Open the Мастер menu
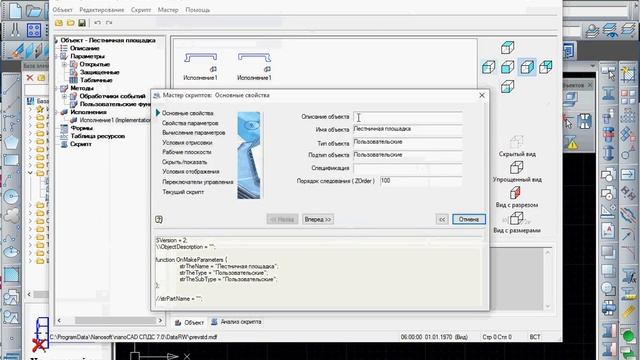This screenshot has height=360, width=640. point(168,9)
